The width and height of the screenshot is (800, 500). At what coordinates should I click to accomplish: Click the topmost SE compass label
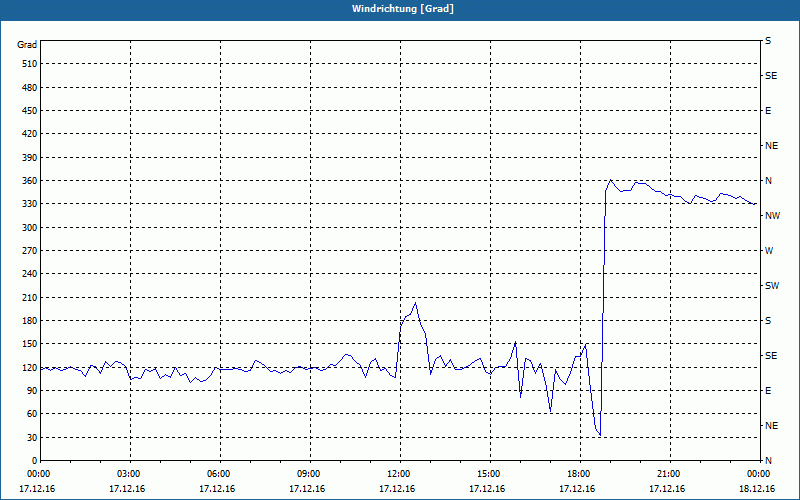pos(771,76)
